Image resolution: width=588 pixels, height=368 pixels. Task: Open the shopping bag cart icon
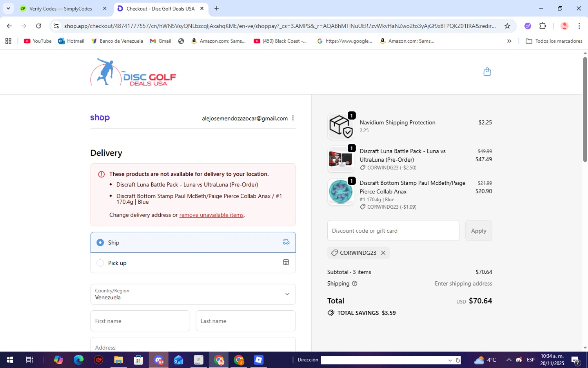(487, 72)
